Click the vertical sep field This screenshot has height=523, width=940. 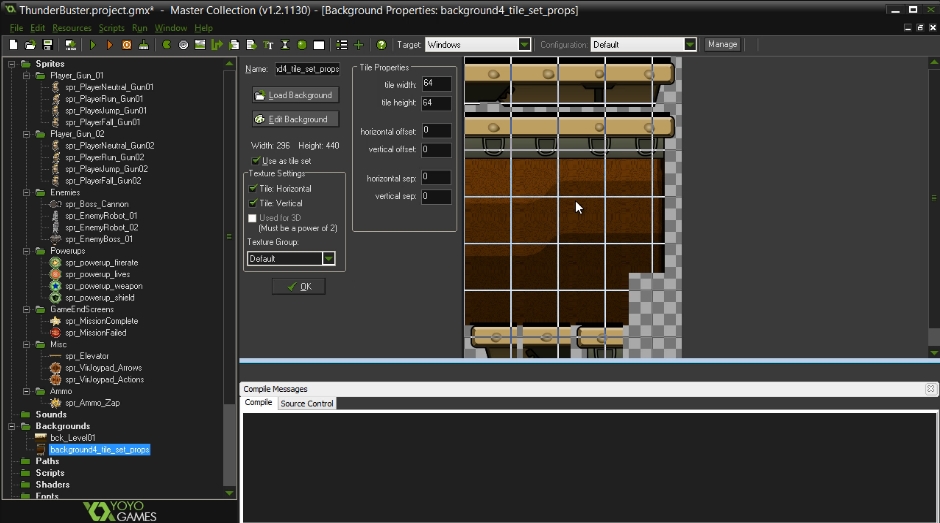pos(436,196)
